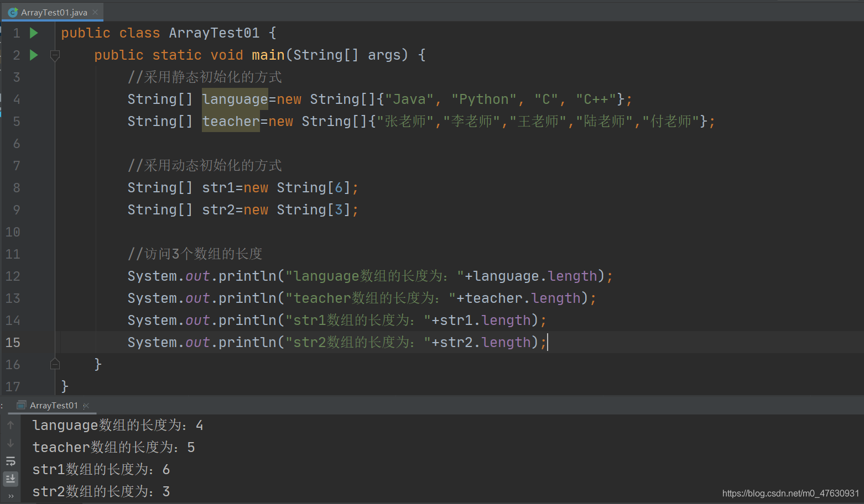Close the ArrayTest01.java editor tab
Screen dimensions: 864x504
[x=95, y=12]
